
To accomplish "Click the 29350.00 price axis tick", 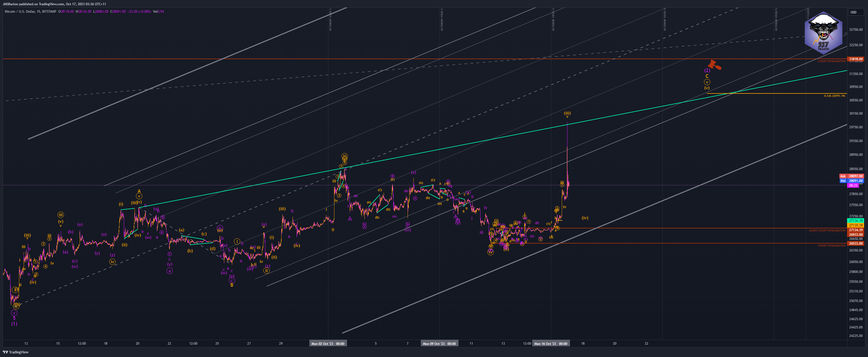I will (x=856, y=141).
